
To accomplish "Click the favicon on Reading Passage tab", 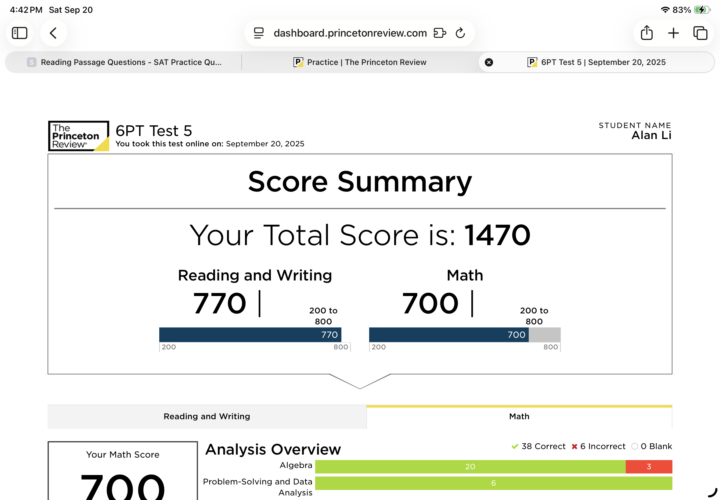I will click(x=31, y=62).
